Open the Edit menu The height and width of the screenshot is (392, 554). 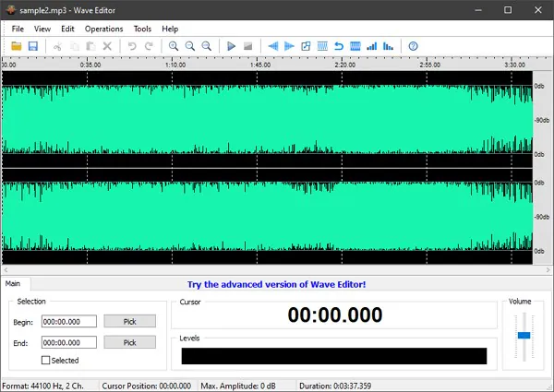click(x=67, y=29)
